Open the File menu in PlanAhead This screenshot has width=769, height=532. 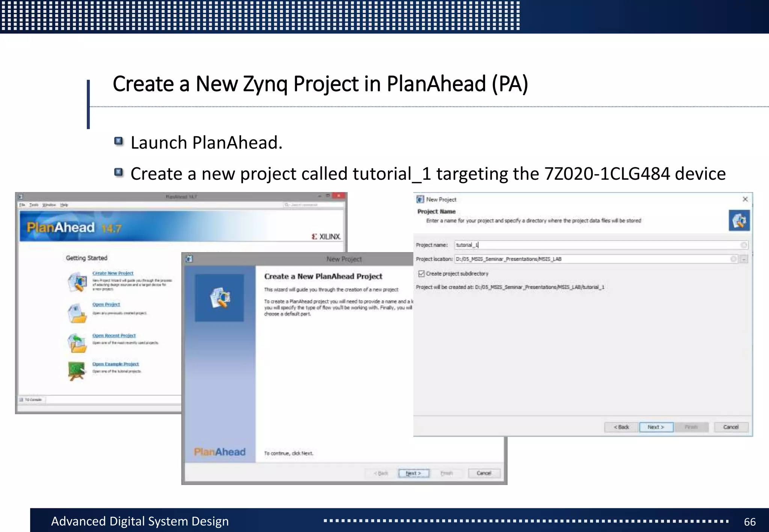pyautogui.click(x=22, y=205)
